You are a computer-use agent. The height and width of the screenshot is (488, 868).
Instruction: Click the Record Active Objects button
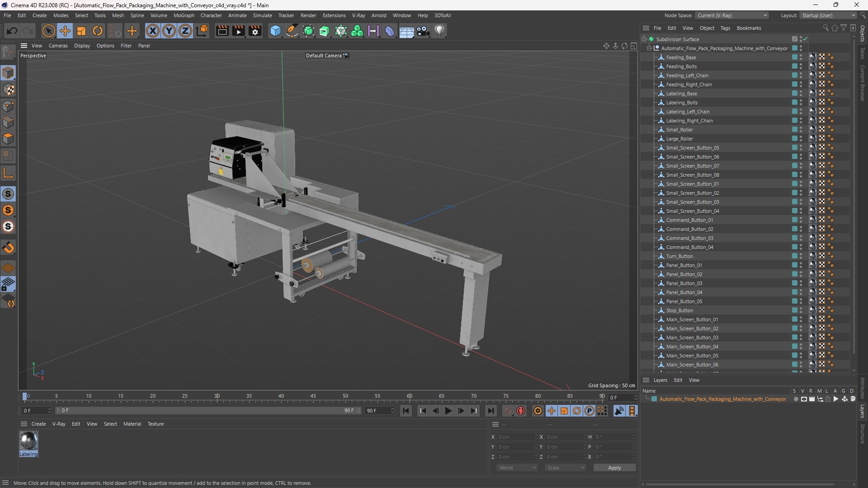point(508,411)
